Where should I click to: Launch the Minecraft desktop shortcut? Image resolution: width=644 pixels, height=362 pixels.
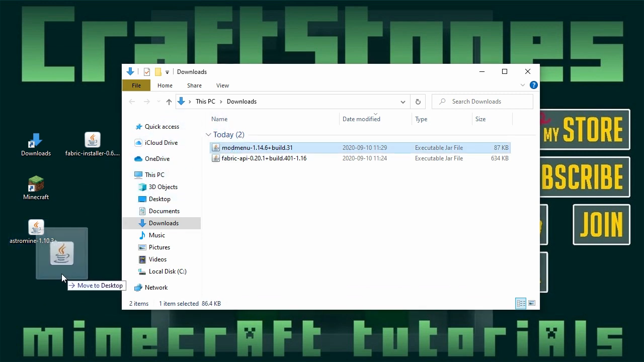[x=36, y=189]
